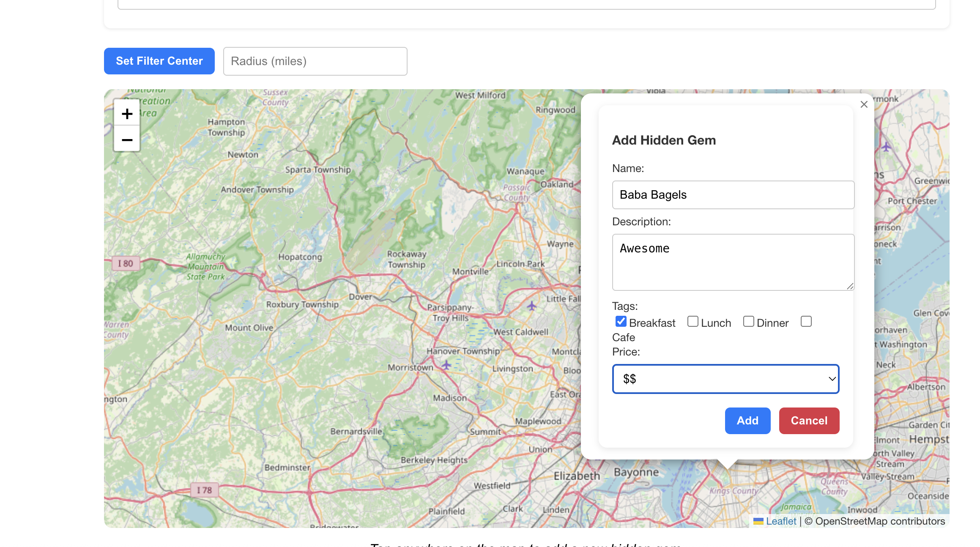The height and width of the screenshot is (547, 980).
Task: Zoom in on the map
Action: (x=127, y=113)
